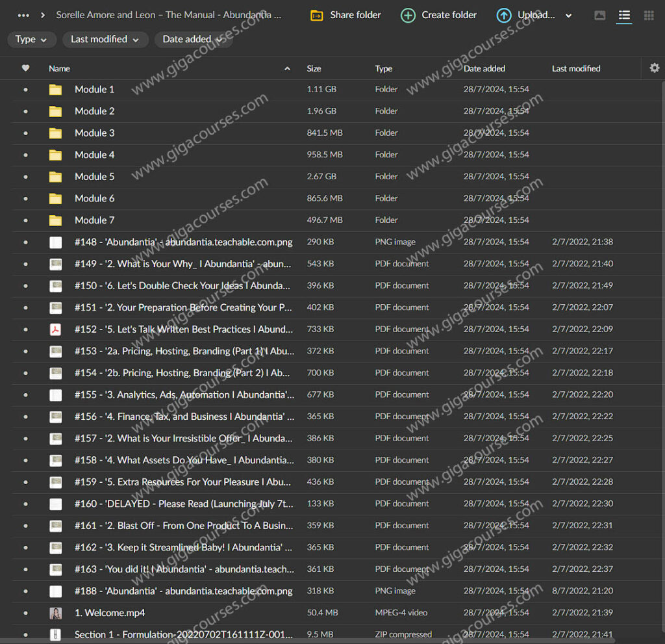Image resolution: width=665 pixels, height=644 pixels.
Task: Switch to thumbnail image view
Action: click(600, 16)
